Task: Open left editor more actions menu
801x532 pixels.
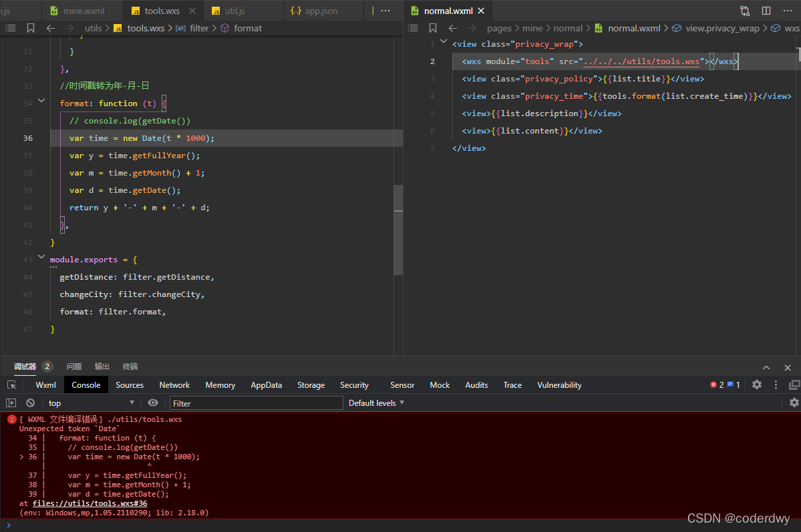Action: click(385, 11)
